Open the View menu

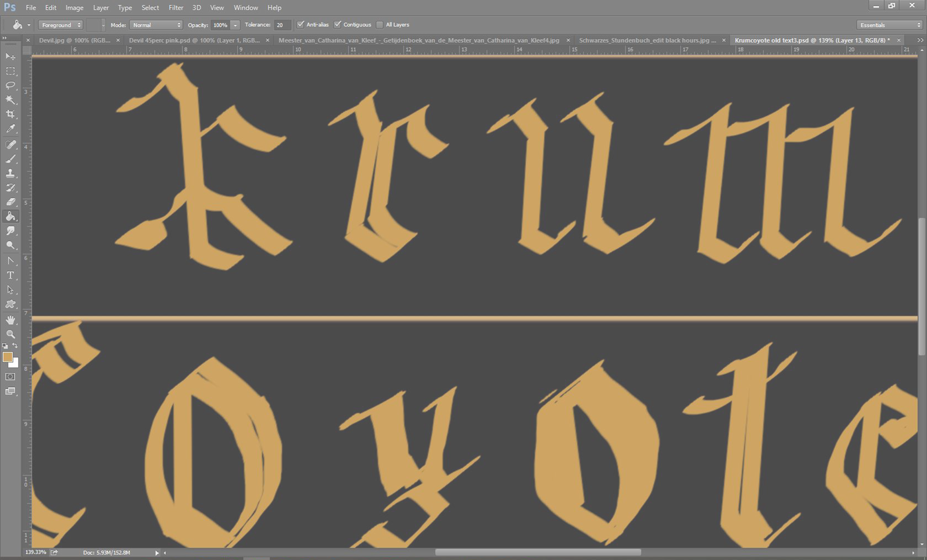click(217, 8)
